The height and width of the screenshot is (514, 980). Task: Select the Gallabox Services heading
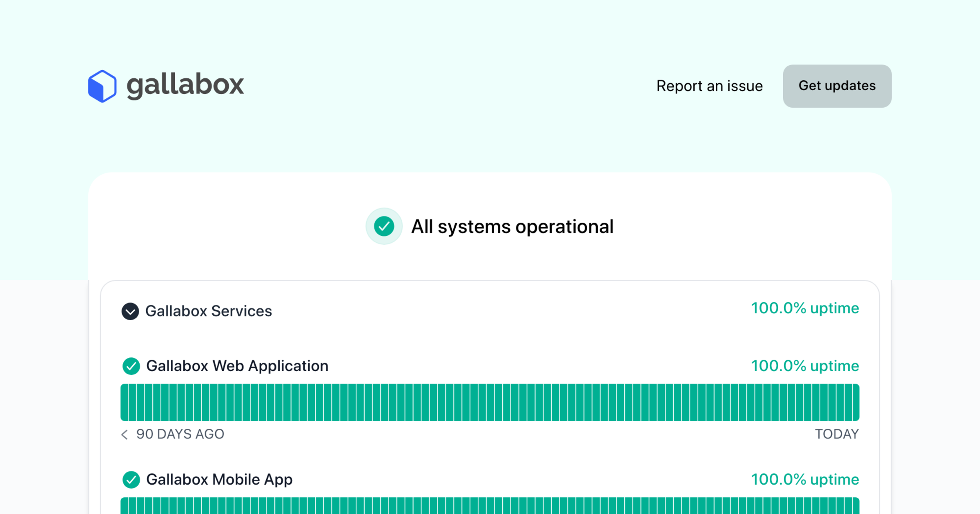208,311
